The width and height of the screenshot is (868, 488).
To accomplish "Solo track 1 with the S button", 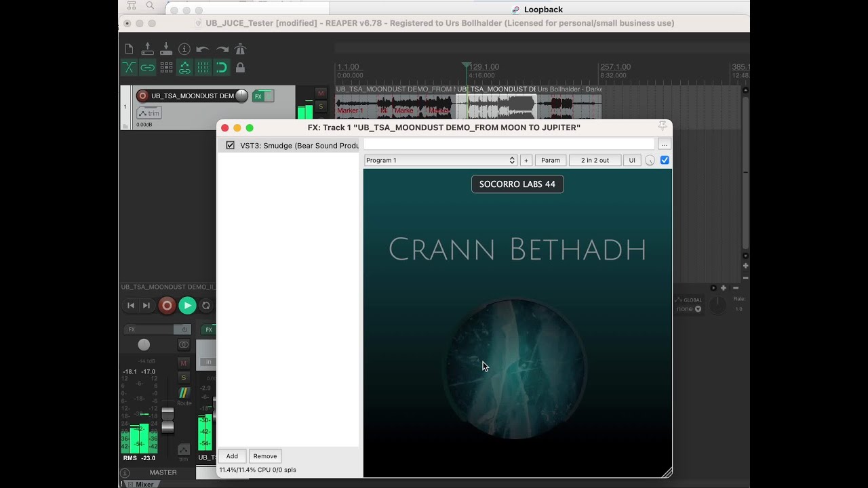I will (x=321, y=106).
